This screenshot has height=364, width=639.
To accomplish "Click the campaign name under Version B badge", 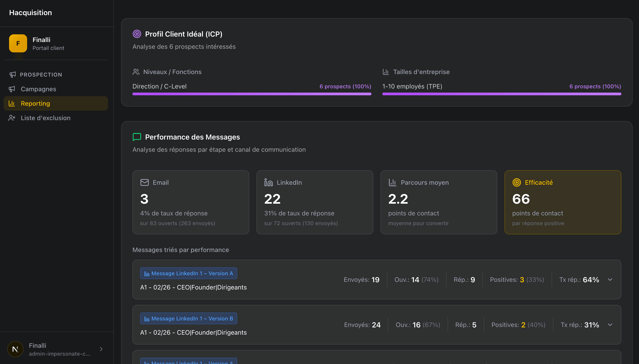I will tap(194, 332).
